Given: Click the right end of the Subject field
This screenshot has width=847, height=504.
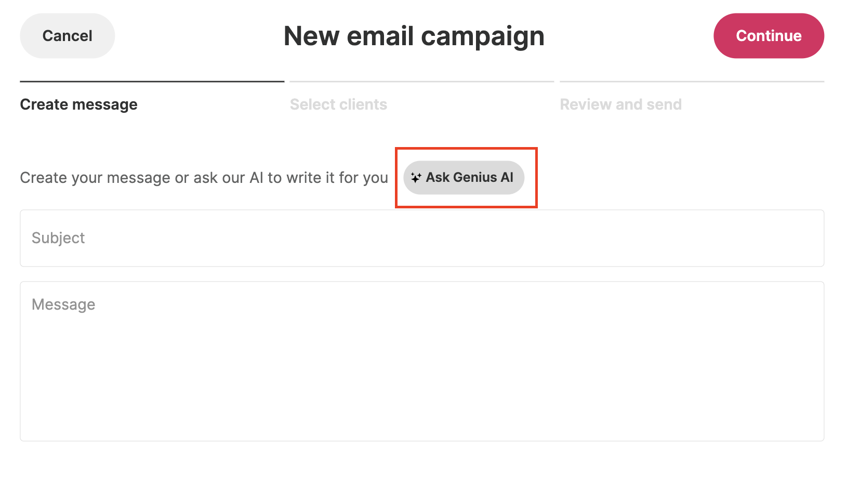Looking at the screenshot, I should pyautogui.click(x=800, y=238).
